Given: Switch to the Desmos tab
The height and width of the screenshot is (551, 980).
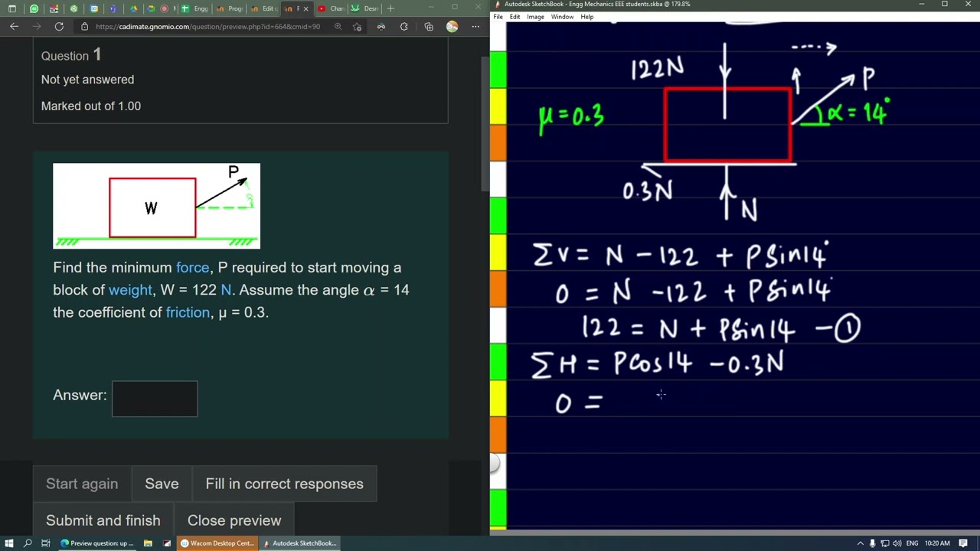Looking at the screenshot, I should (x=365, y=8).
